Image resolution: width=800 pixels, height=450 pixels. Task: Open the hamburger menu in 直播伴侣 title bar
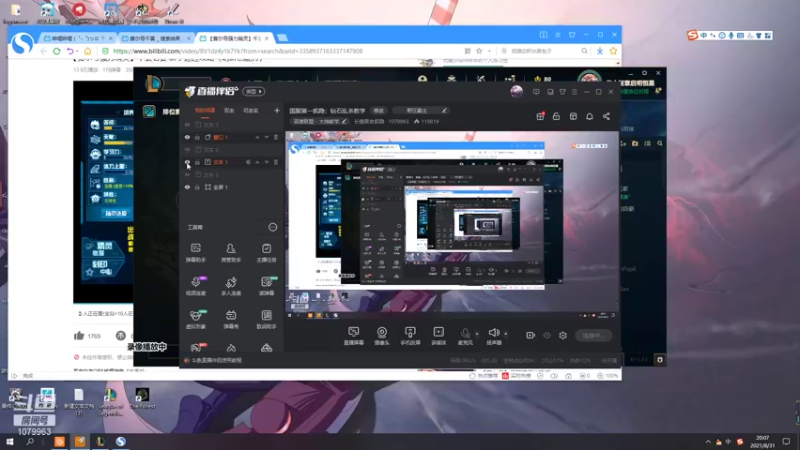point(575,92)
